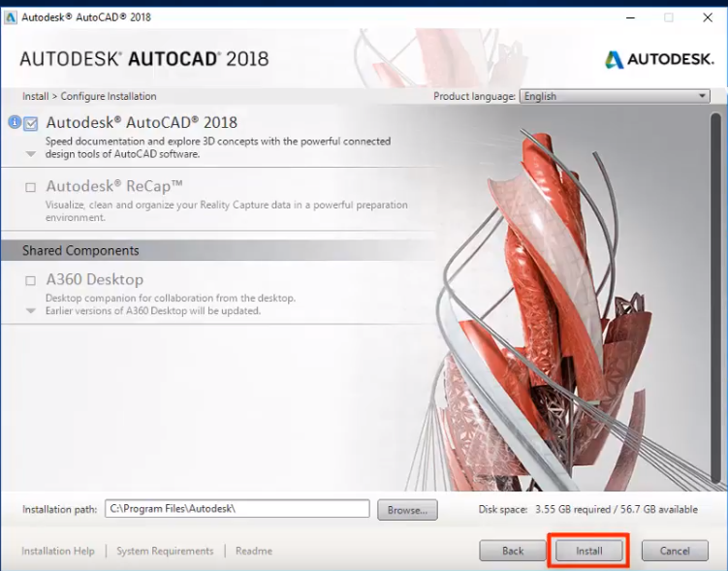Open System Requirements link
This screenshot has height=571, width=728.
165,551
